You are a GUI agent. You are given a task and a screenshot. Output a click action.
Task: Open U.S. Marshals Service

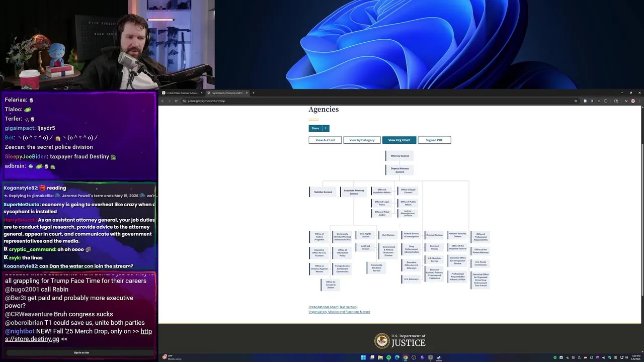pyautogui.click(x=434, y=259)
